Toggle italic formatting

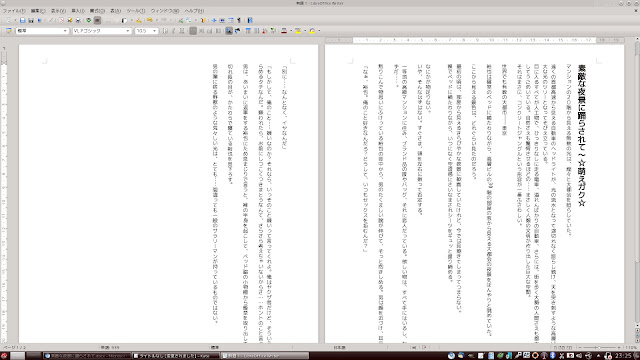173,31
